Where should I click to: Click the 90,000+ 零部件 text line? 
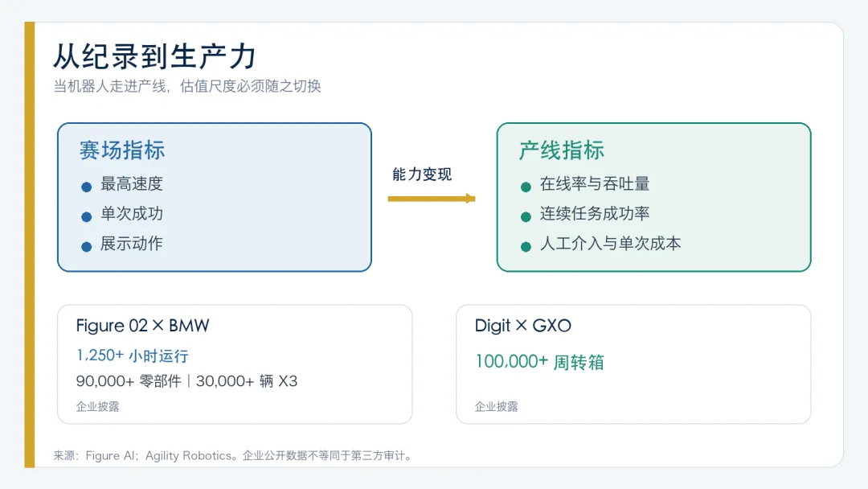tap(186, 381)
